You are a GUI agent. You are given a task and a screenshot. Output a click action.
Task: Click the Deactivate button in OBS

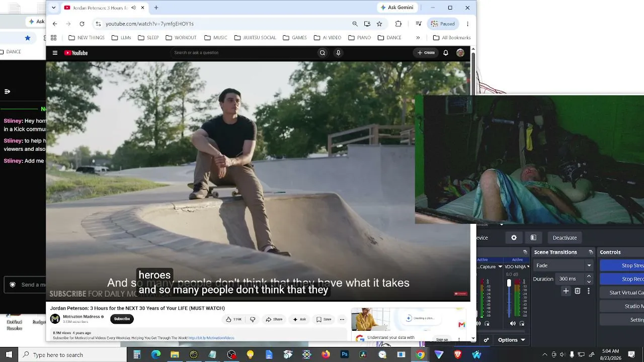click(565, 238)
